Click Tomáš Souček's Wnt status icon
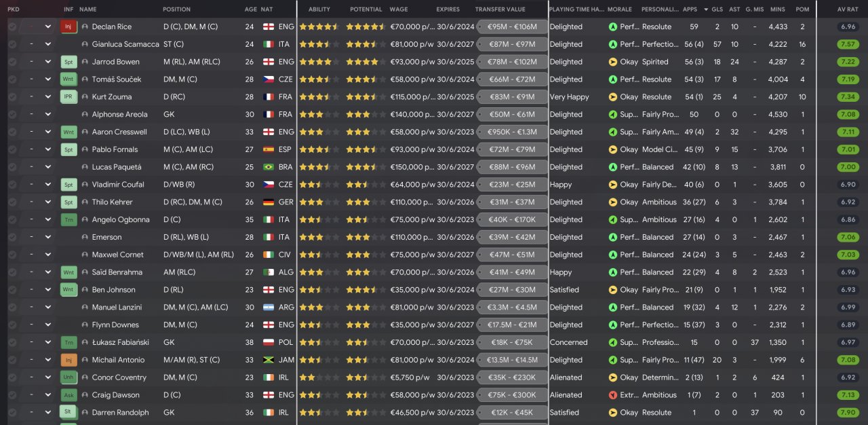Screen dimensions: 868x425 tap(68, 79)
